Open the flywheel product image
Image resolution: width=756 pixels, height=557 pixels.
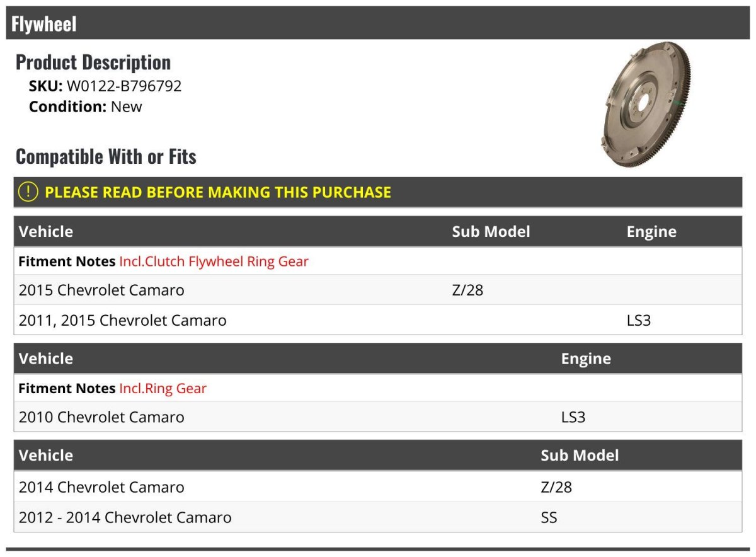(643, 104)
